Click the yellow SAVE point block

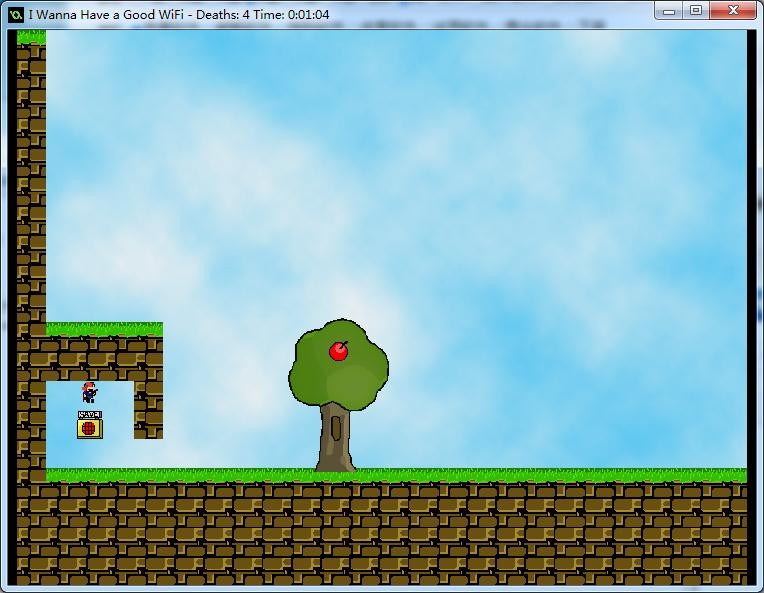pyautogui.click(x=89, y=427)
